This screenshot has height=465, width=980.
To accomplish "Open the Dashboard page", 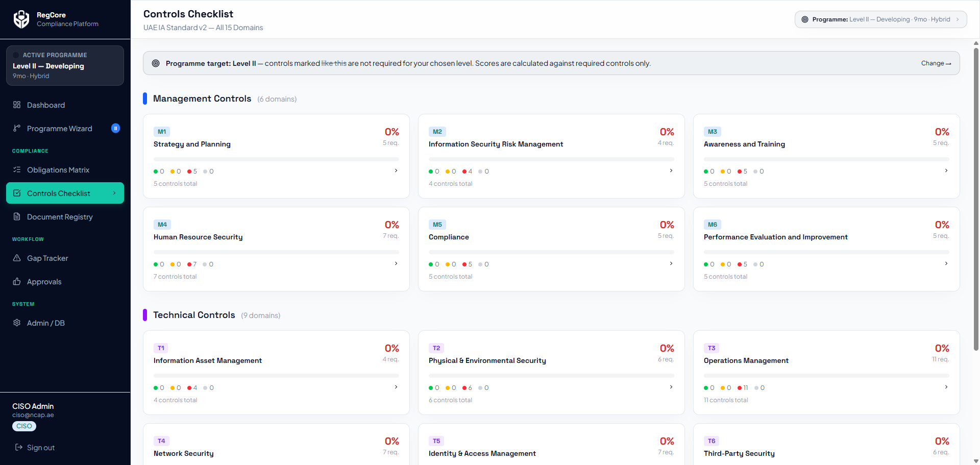I will (x=65, y=105).
